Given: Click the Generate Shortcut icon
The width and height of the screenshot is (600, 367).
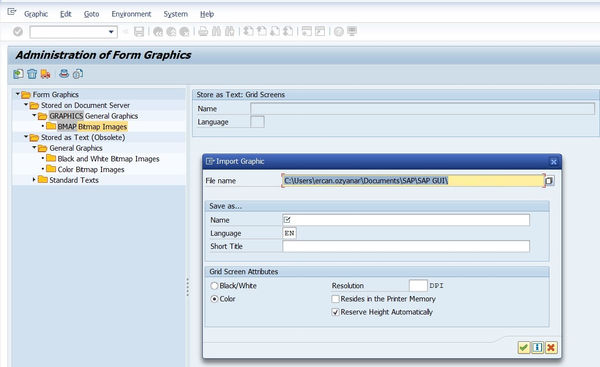Looking at the screenshot, I should click(x=320, y=32).
